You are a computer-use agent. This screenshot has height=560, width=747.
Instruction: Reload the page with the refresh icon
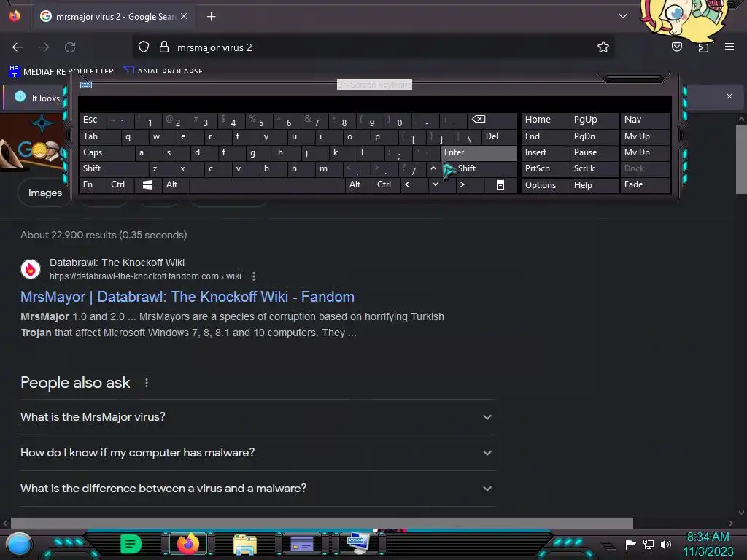(x=70, y=47)
